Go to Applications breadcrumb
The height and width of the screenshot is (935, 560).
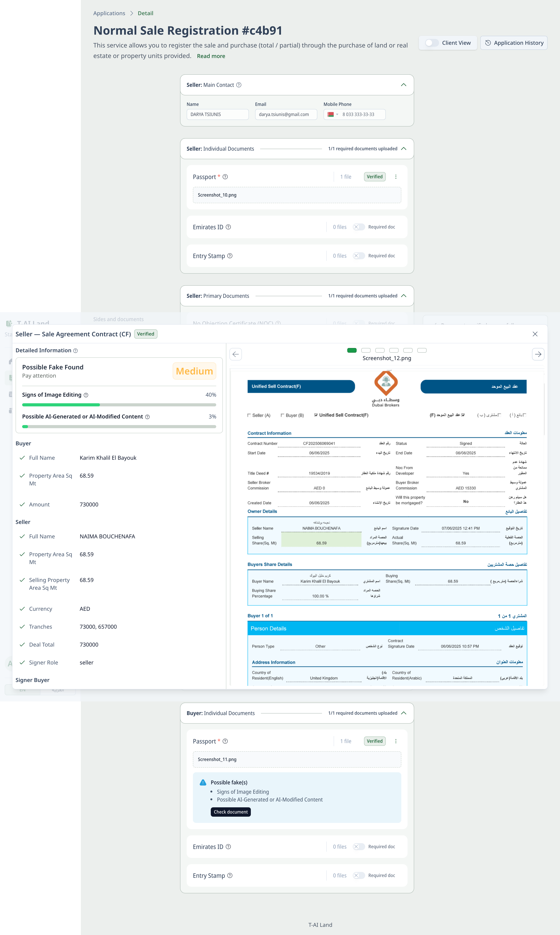[x=109, y=13]
